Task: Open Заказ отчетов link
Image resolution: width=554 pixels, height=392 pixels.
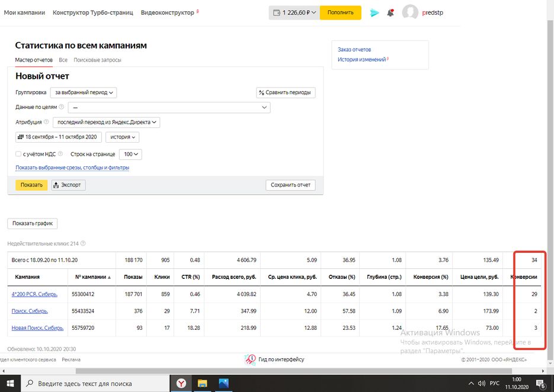Action: (x=354, y=49)
